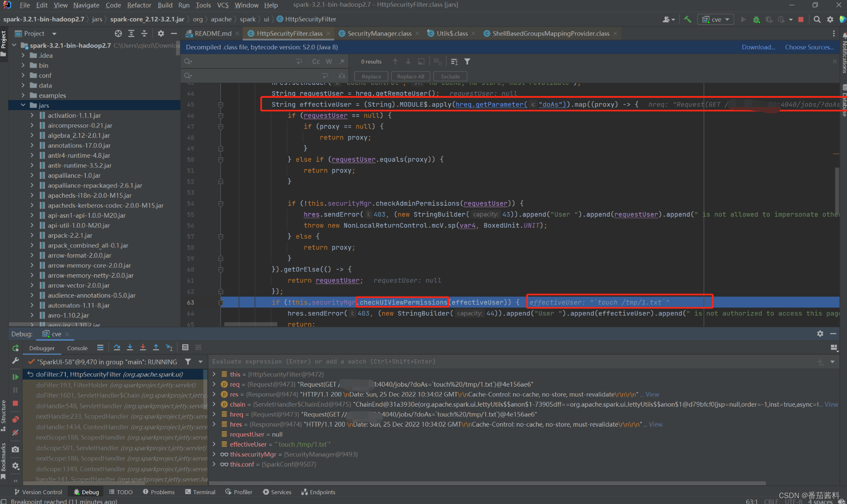Click spark-core_2.12-3.2.1.jar breadcrumb
The image size is (847, 504).
coord(147,19)
